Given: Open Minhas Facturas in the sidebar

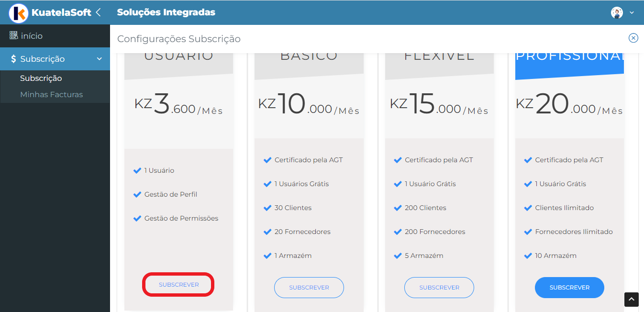Looking at the screenshot, I should tap(52, 94).
